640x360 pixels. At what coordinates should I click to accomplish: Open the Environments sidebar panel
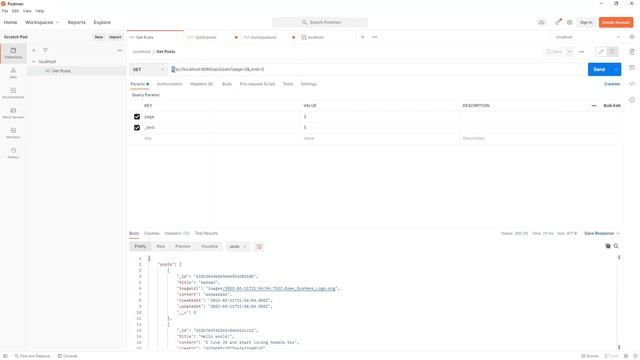[13, 93]
